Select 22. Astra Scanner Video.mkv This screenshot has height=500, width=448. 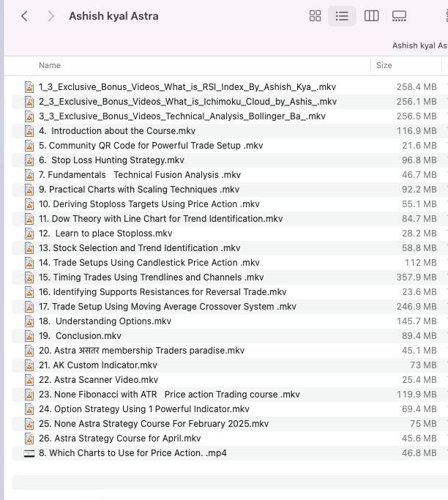click(230, 380)
